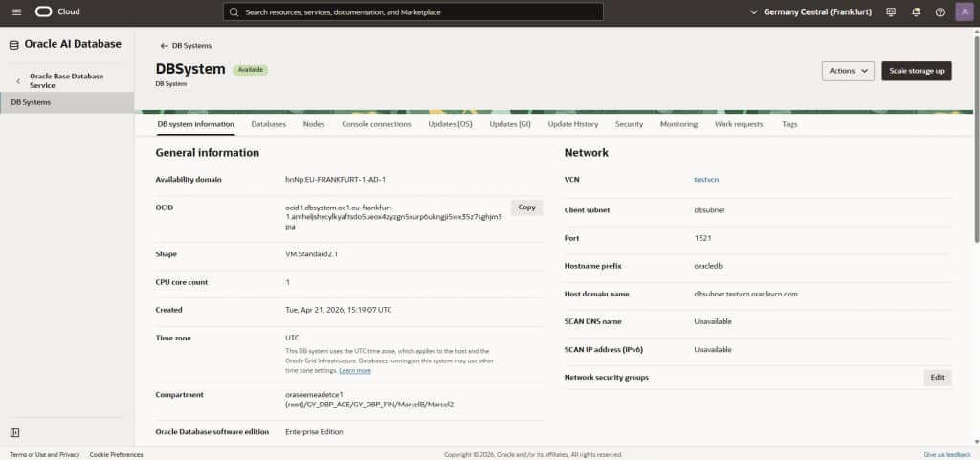Click the DBSystem page heading
This screenshot has height=460, width=980.
pos(190,69)
